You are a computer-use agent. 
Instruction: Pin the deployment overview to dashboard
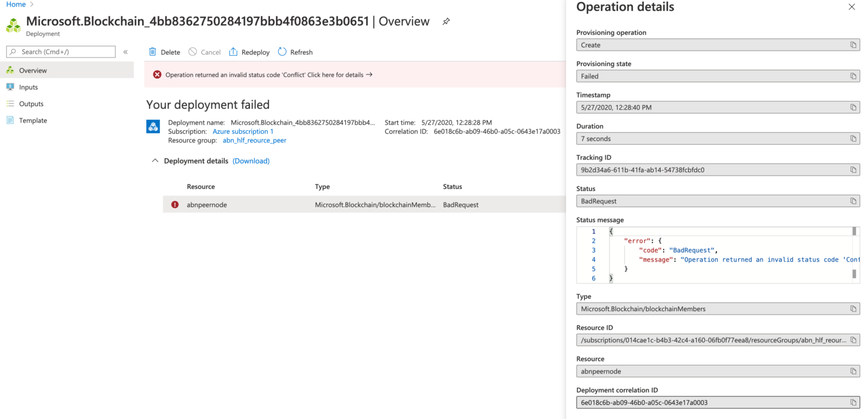[446, 21]
